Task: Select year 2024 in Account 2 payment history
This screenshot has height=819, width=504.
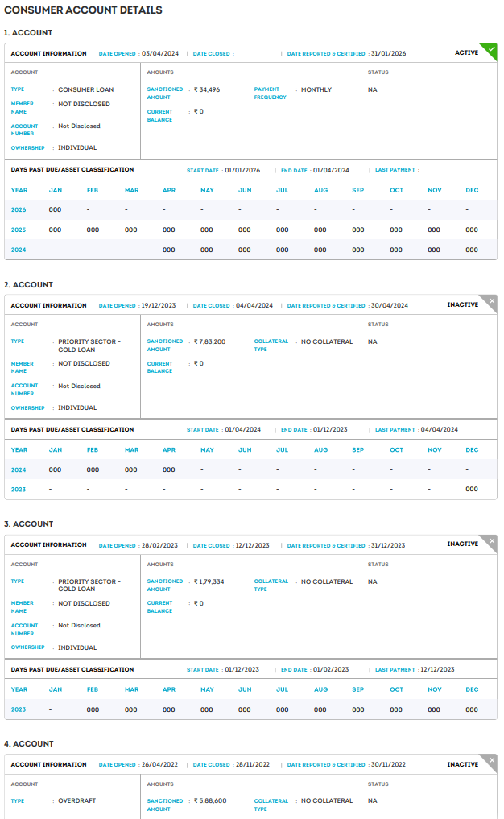Action: 19,469
